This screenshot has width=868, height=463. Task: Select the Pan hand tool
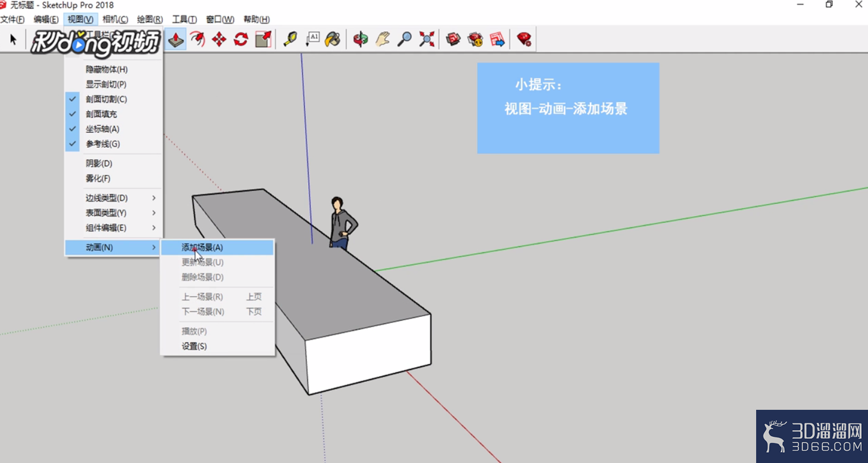point(383,39)
